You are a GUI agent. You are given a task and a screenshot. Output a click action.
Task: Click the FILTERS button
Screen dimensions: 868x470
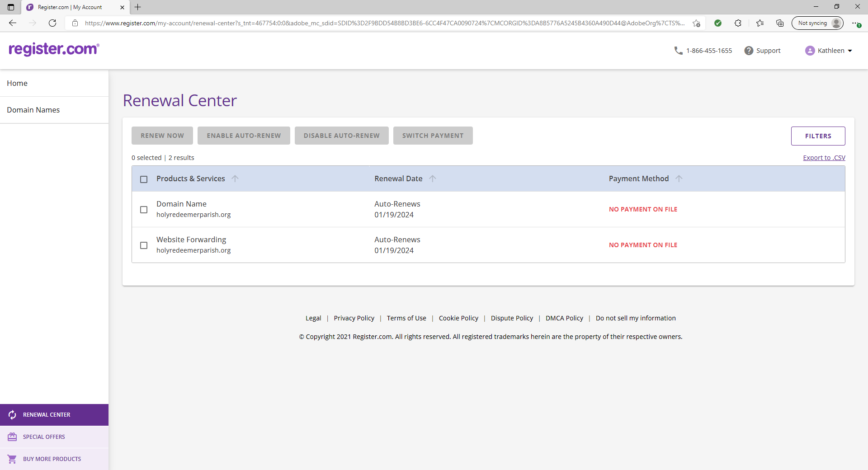click(x=818, y=136)
